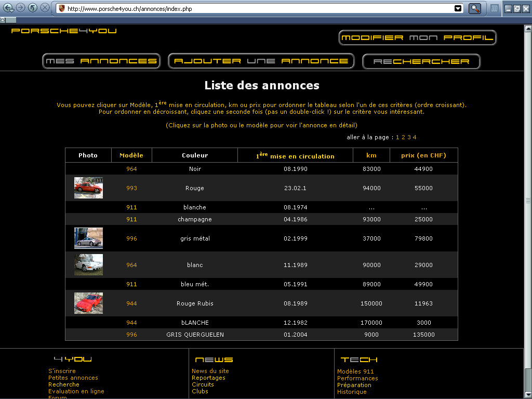The width and height of the screenshot is (532, 399).
Task: Open the 996 gris métal model link
Action: pyautogui.click(x=131, y=238)
